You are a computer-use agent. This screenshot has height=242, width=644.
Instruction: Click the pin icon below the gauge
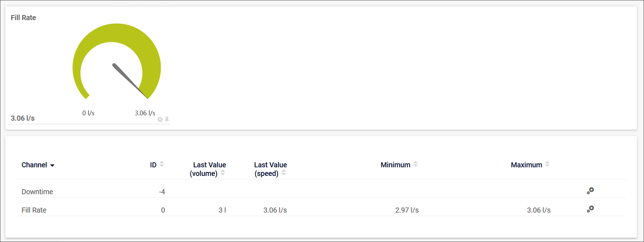167,119
